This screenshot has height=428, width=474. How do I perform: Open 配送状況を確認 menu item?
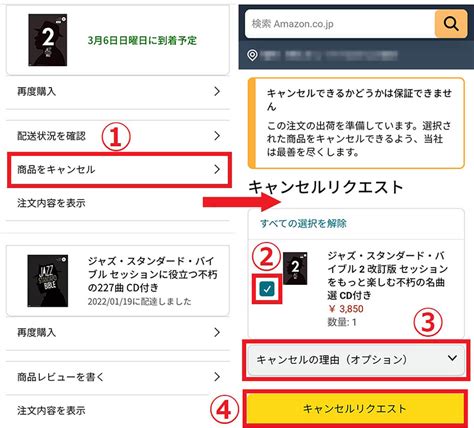coord(119,136)
